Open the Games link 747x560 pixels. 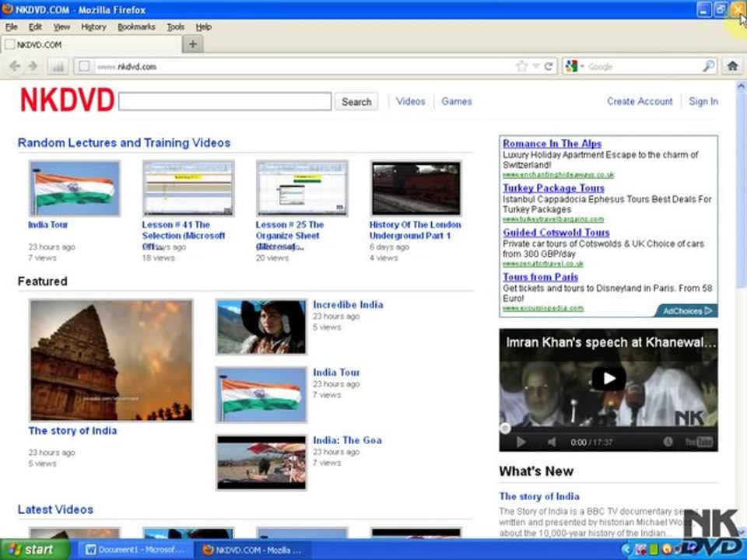coord(457,101)
